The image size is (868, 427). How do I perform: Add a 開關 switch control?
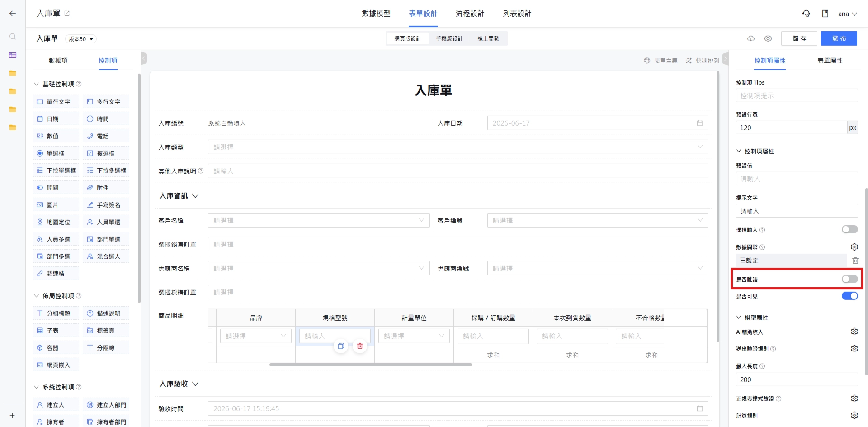(x=56, y=188)
